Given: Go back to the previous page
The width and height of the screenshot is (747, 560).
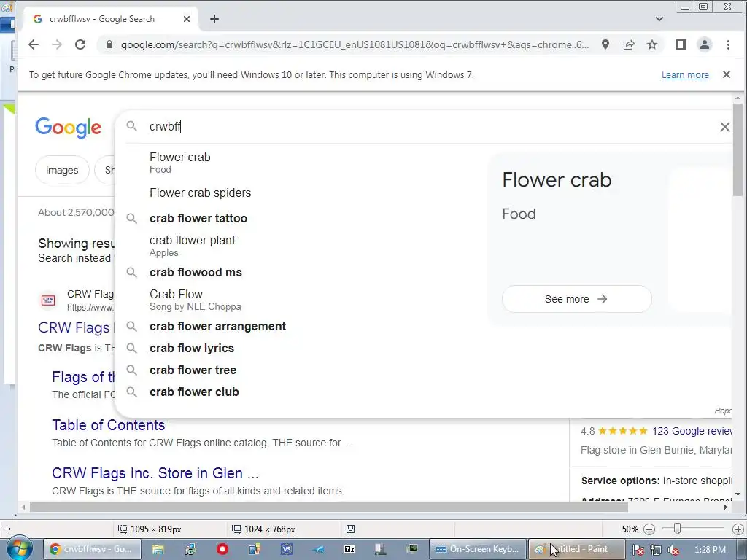Looking at the screenshot, I should [x=34, y=44].
